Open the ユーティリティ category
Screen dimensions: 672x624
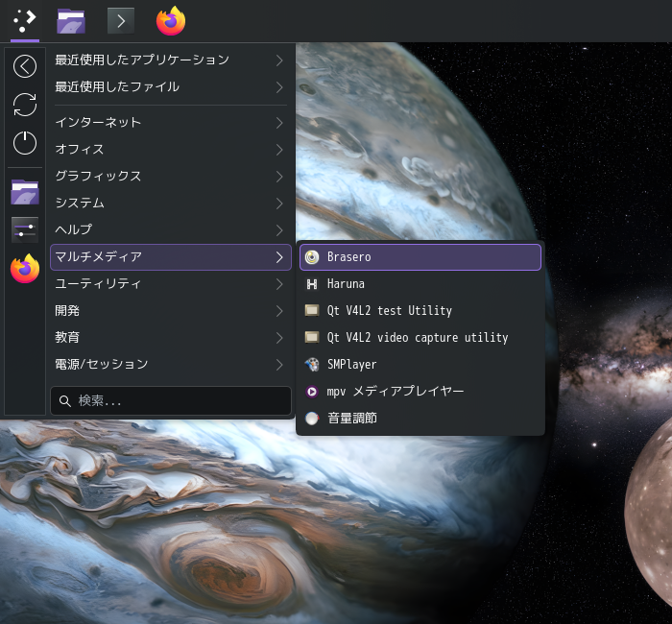[171, 284]
